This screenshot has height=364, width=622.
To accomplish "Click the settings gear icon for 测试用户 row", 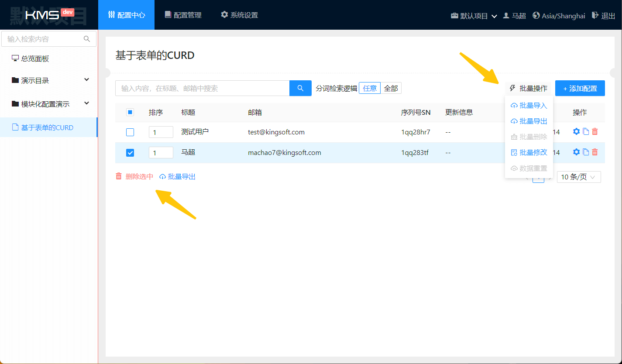I will (576, 131).
